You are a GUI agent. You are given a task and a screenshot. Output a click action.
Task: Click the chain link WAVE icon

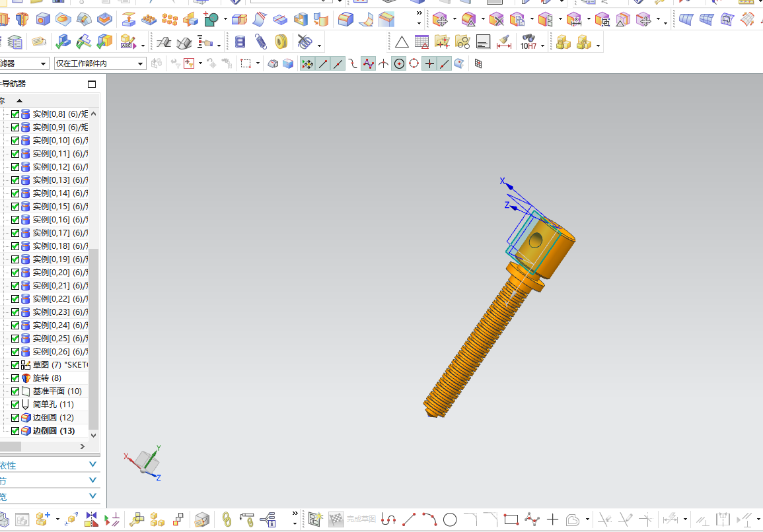pyautogui.click(x=227, y=519)
